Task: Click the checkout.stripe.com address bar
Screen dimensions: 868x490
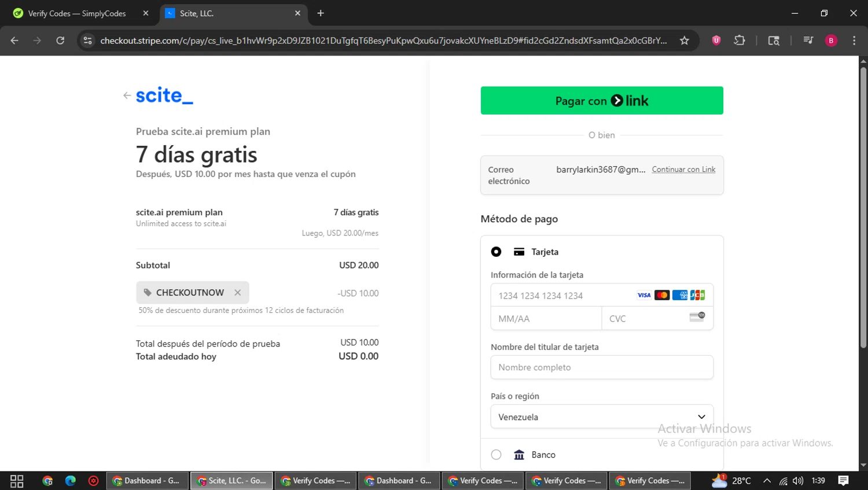Action: click(x=383, y=40)
